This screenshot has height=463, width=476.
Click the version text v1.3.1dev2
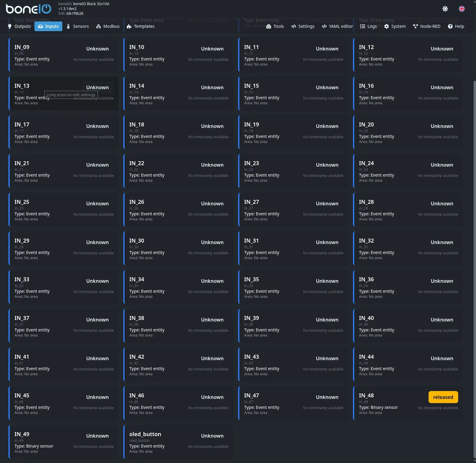[67, 9]
